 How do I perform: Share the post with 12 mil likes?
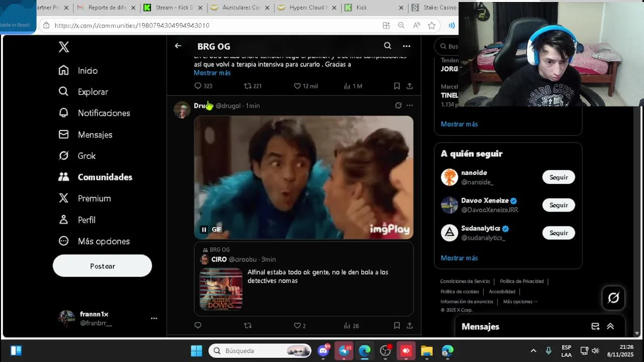(x=410, y=86)
